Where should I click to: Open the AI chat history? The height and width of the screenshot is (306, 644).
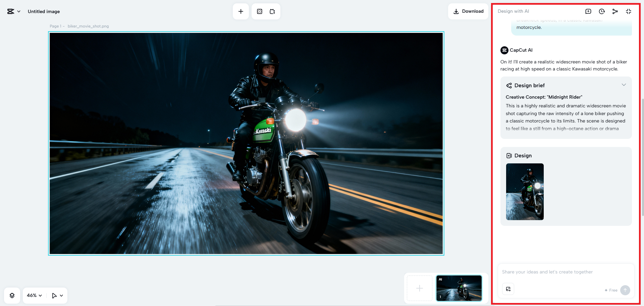coord(602,11)
